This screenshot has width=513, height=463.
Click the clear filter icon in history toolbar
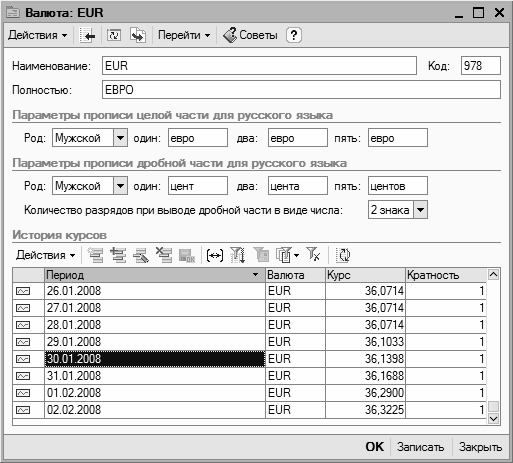coord(313,255)
